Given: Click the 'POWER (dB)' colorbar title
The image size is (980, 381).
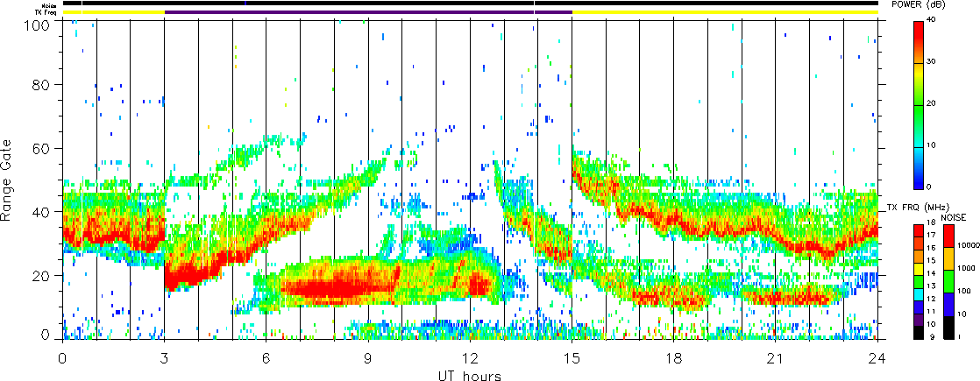Looking at the screenshot, I should 918,5.
